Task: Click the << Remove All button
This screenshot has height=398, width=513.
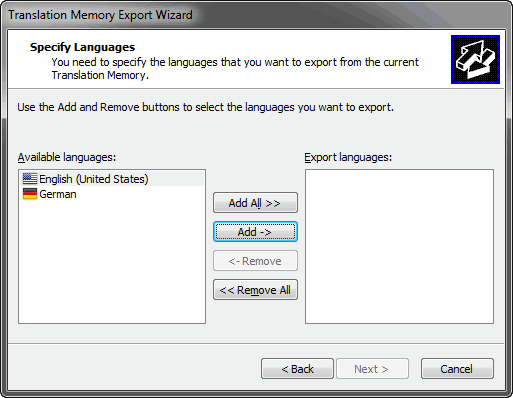Action: point(255,290)
